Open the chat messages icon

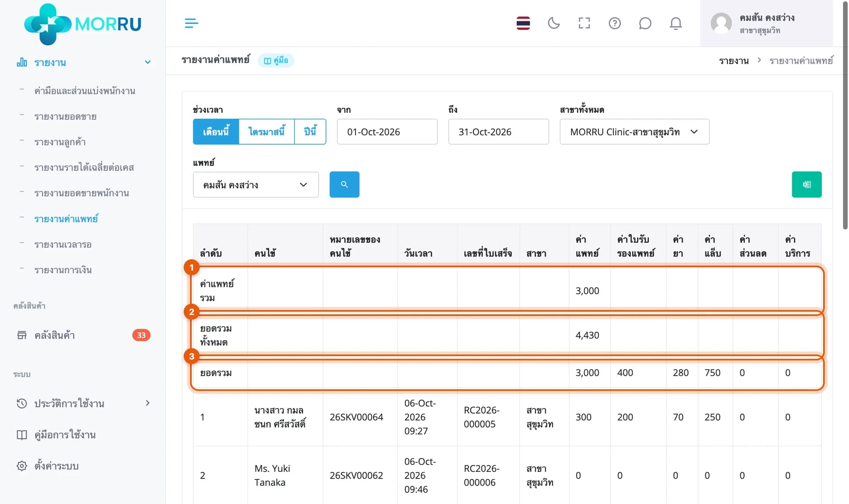click(x=645, y=23)
